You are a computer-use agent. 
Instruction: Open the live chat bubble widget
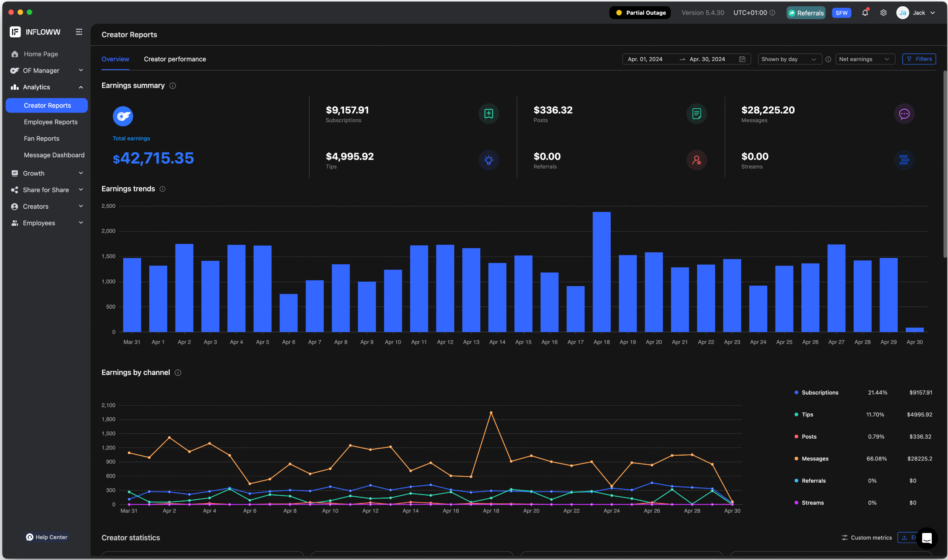click(x=927, y=538)
